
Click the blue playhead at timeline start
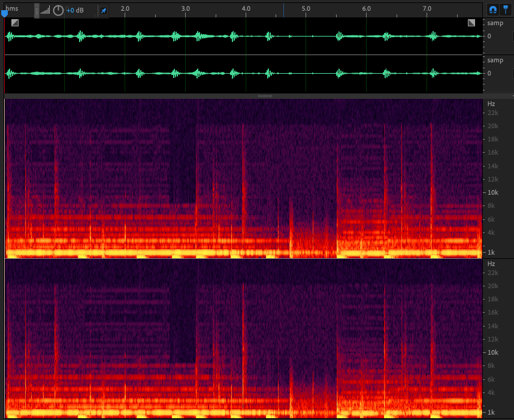tap(5, 13)
